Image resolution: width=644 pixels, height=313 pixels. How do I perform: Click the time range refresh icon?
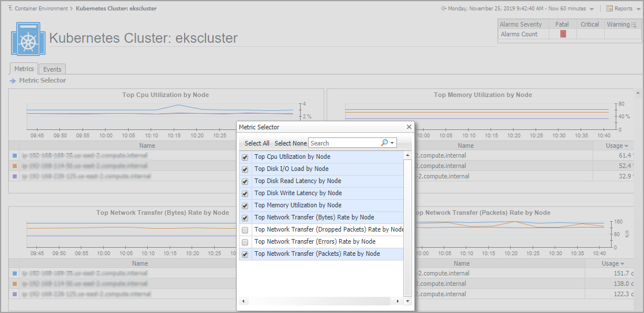(x=443, y=9)
